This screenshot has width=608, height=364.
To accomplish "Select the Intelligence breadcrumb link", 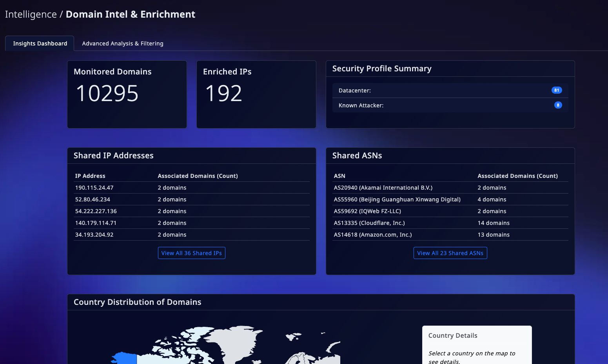I will (31, 14).
